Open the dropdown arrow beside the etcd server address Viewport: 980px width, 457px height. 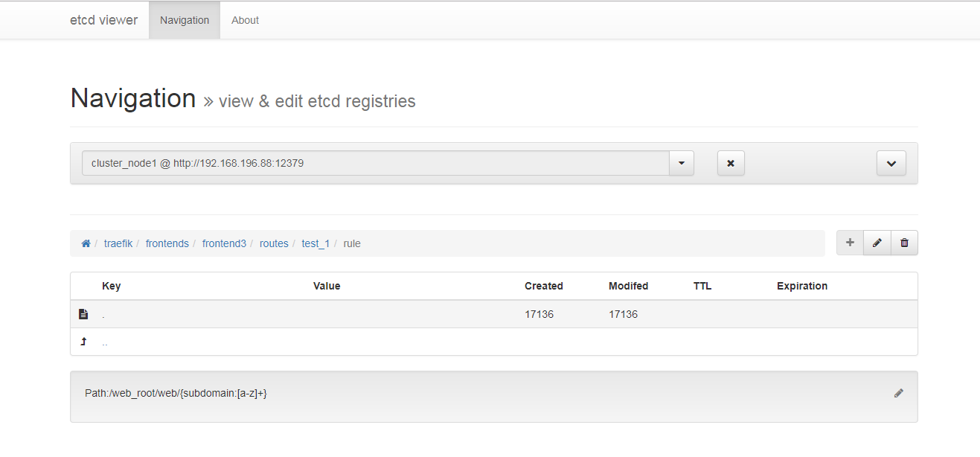(681, 163)
